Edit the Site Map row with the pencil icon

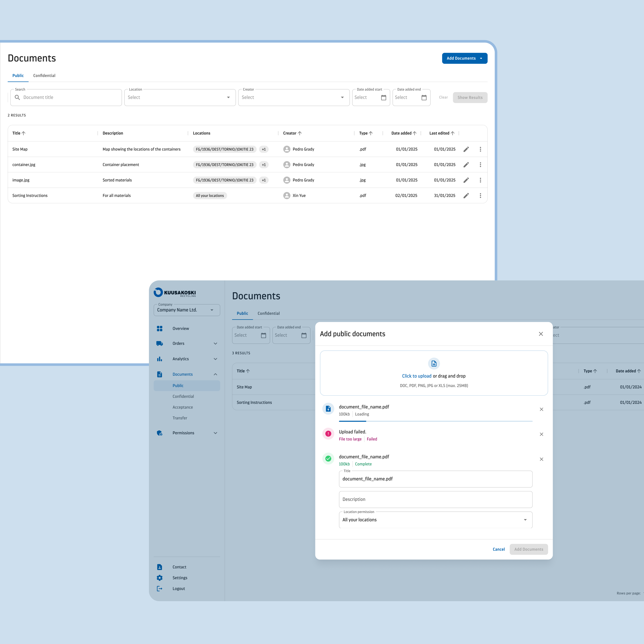(x=466, y=149)
